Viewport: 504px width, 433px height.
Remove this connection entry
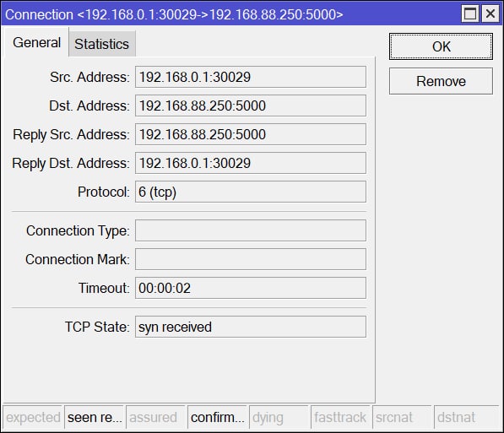(x=441, y=81)
